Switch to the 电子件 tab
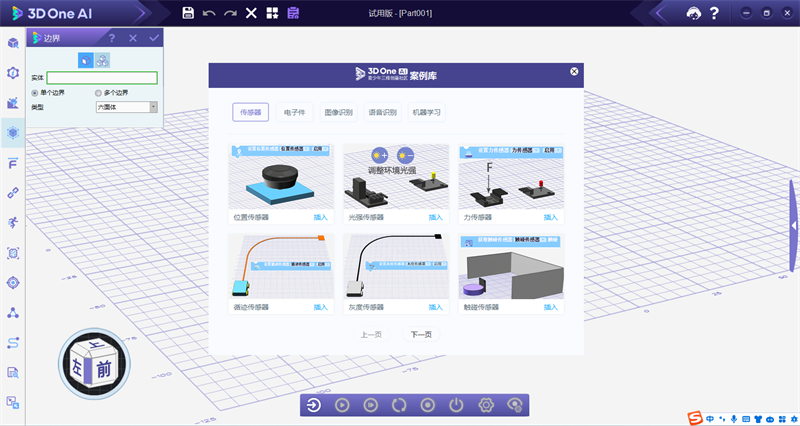Image resolution: width=800 pixels, height=426 pixels. (x=294, y=112)
